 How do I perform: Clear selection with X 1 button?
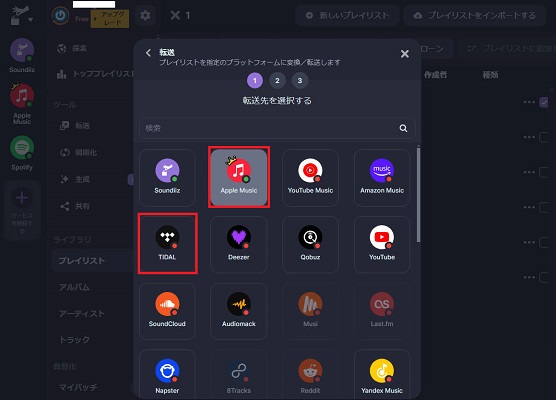click(180, 16)
